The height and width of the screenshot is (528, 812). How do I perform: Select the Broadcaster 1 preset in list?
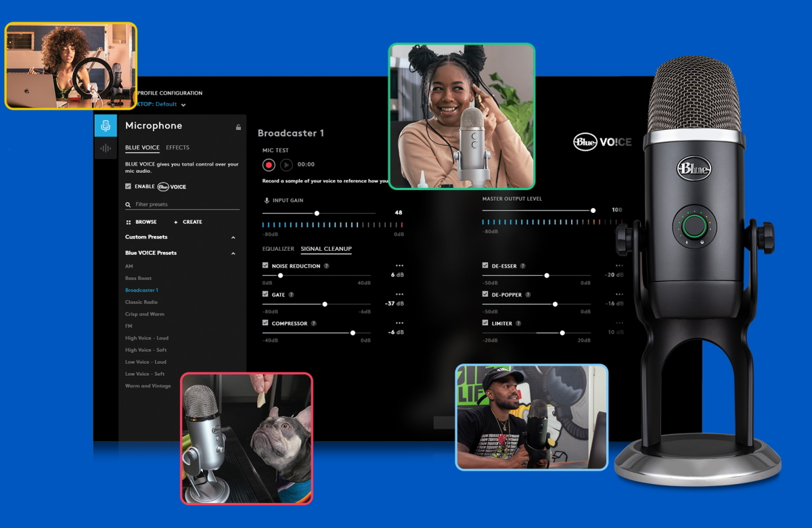141,290
